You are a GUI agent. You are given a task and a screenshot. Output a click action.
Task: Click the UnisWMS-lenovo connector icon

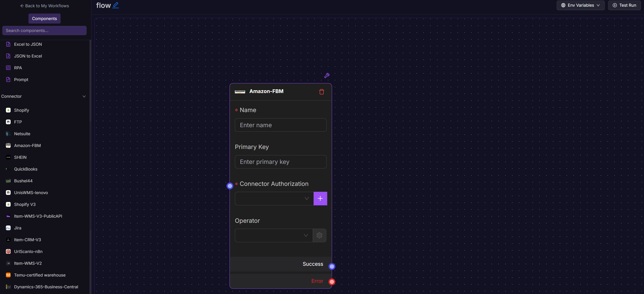8,192
